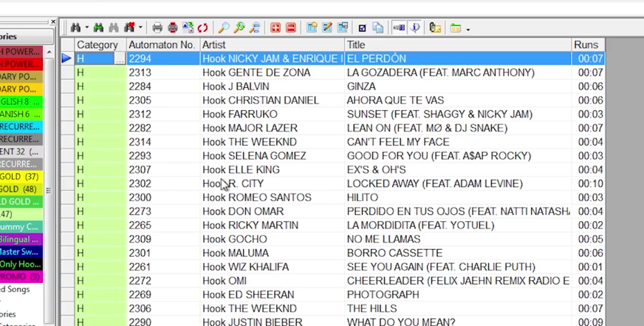This screenshot has height=326, width=644.
Task: Select title PHOTOGRAPH
Action: point(383,295)
